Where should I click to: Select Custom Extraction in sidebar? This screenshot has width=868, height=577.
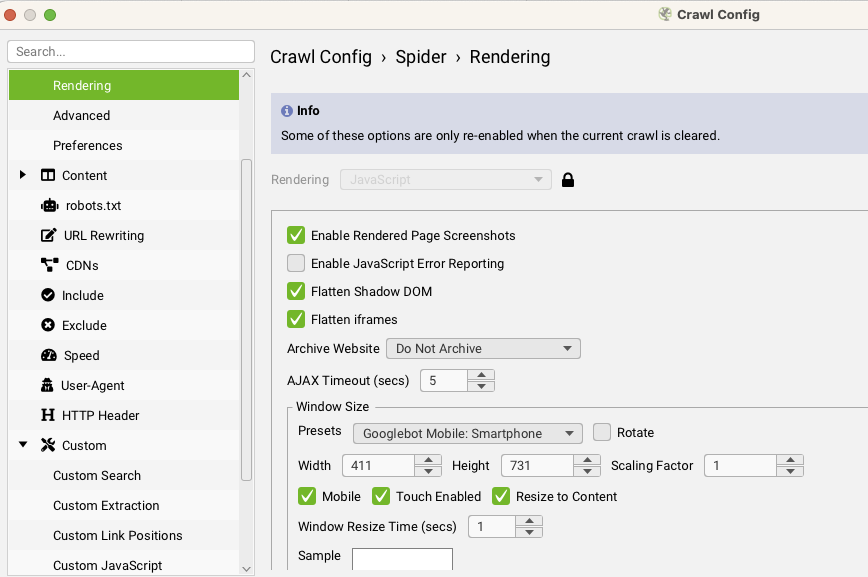point(106,506)
